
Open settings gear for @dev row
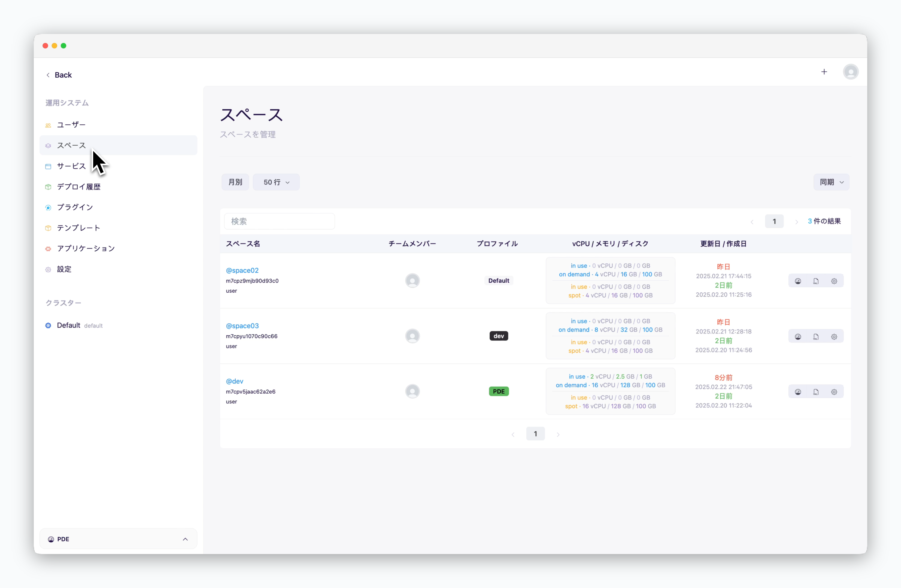click(834, 392)
